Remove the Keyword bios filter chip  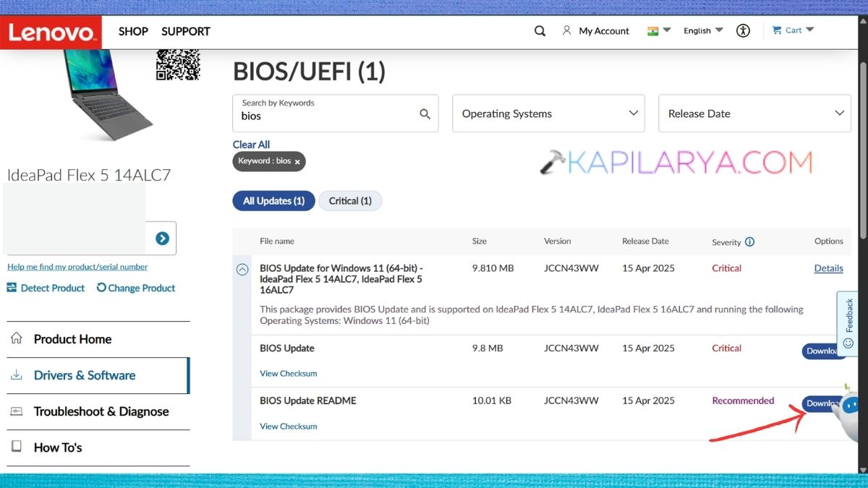coord(297,162)
